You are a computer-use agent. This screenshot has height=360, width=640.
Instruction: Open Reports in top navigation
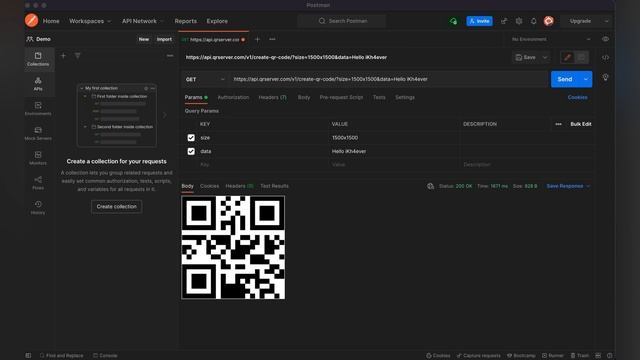(x=185, y=21)
